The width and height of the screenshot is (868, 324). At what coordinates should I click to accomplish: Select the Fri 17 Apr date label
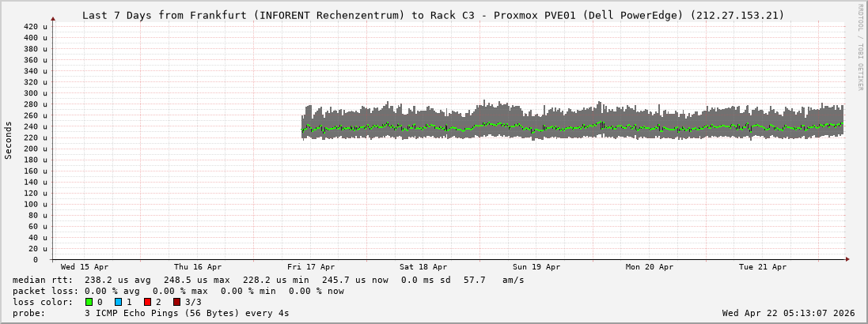311,267
